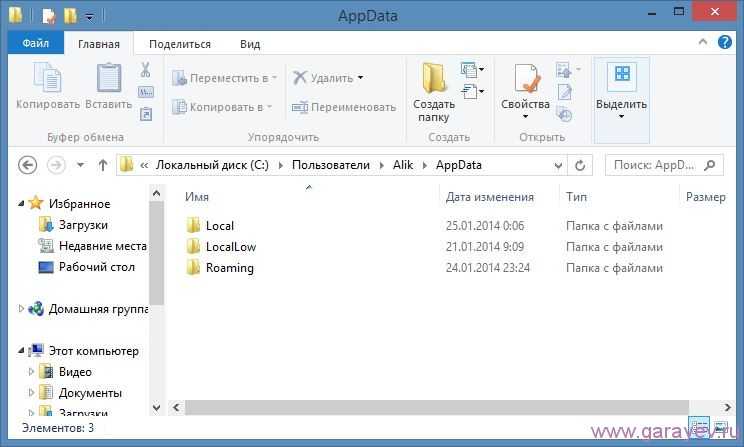Click the blue Help question mark icon
This screenshot has height=447, width=744.
tap(725, 42)
